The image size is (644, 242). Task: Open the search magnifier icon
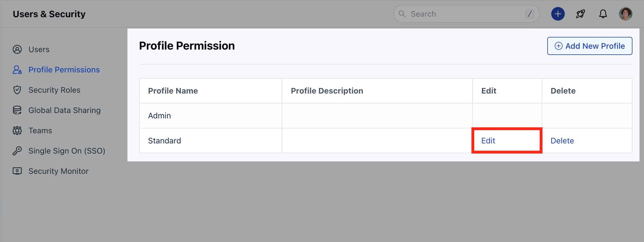tap(402, 14)
